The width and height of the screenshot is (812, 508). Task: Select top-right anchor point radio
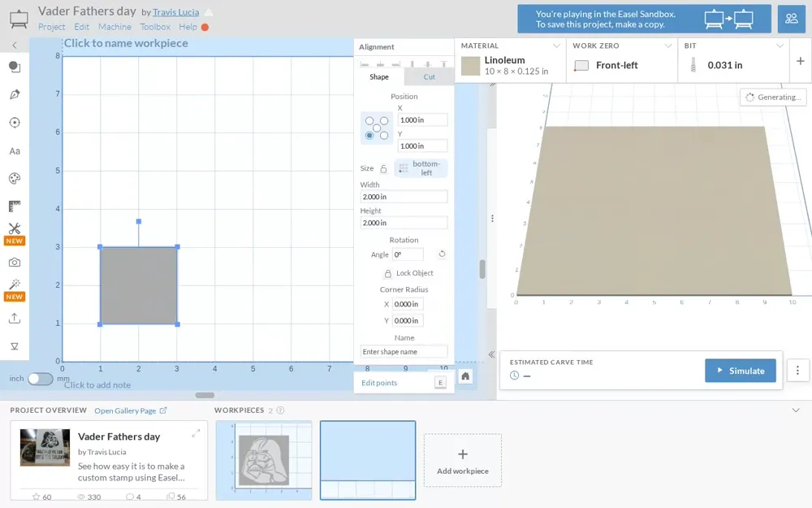(384, 121)
